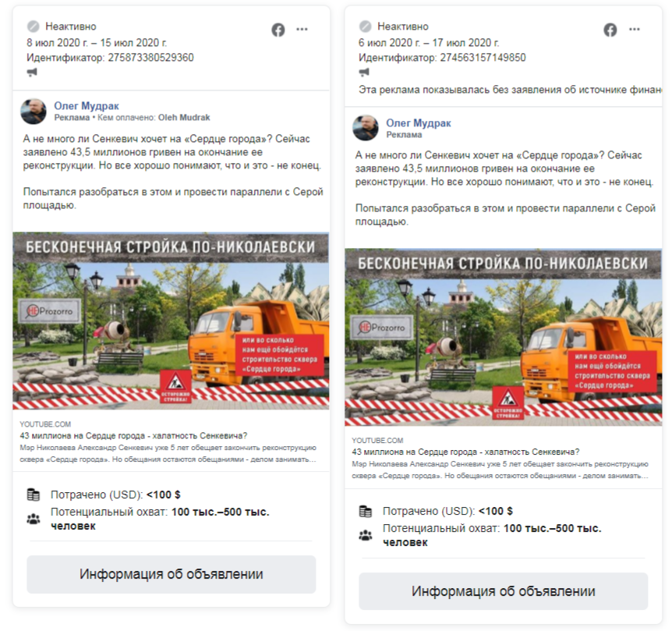The height and width of the screenshot is (631, 672).
Task: Open the construction banner image on left ad
Action: pyautogui.click(x=171, y=321)
